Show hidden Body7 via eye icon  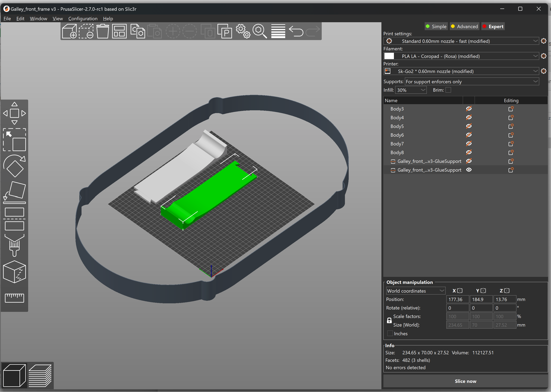click(469, 144)
